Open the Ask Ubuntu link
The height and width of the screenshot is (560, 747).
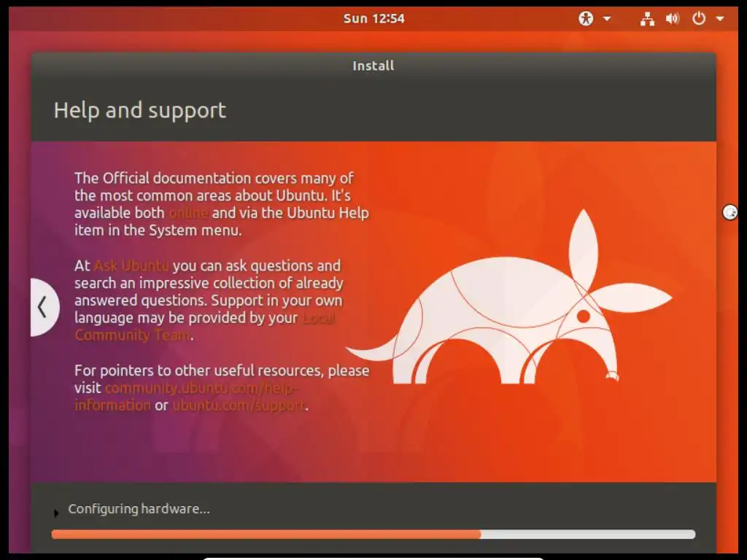[x=131, y=265]
